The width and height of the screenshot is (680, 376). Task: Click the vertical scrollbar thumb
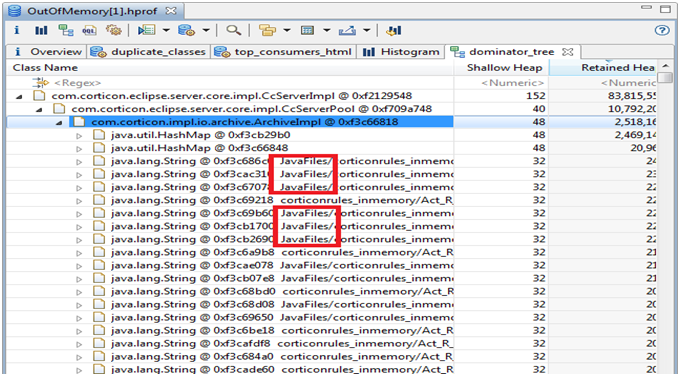pos(665,78)
